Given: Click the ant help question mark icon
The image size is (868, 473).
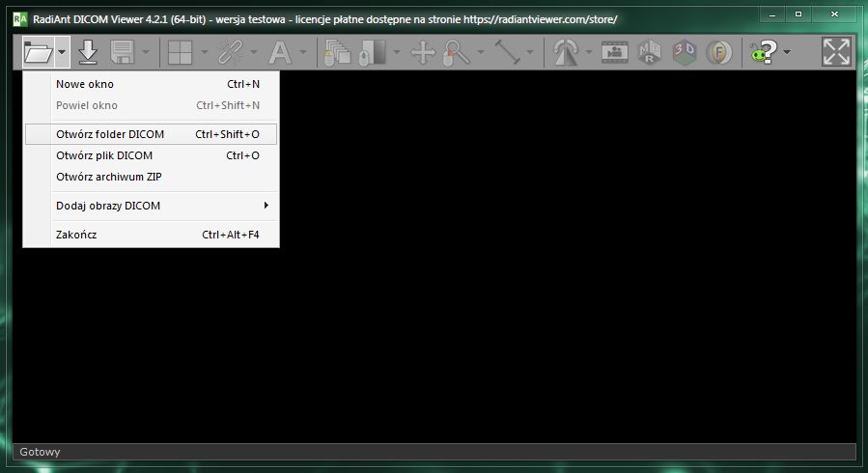Looking at the screenshot, I should click(x=764, y=52).
